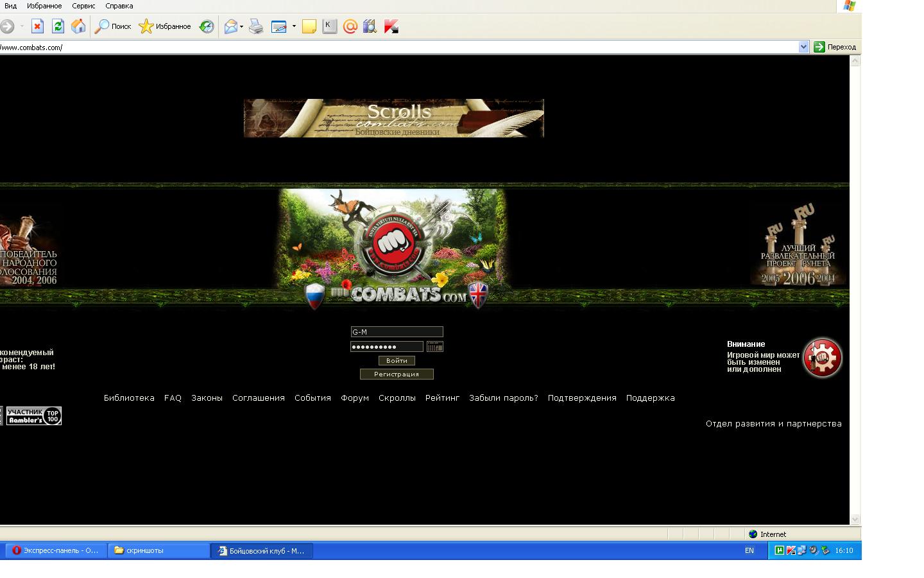Open Избранное star button in toolbar
The width and height of the screenshot is (924, 578).
click(165, 26)
